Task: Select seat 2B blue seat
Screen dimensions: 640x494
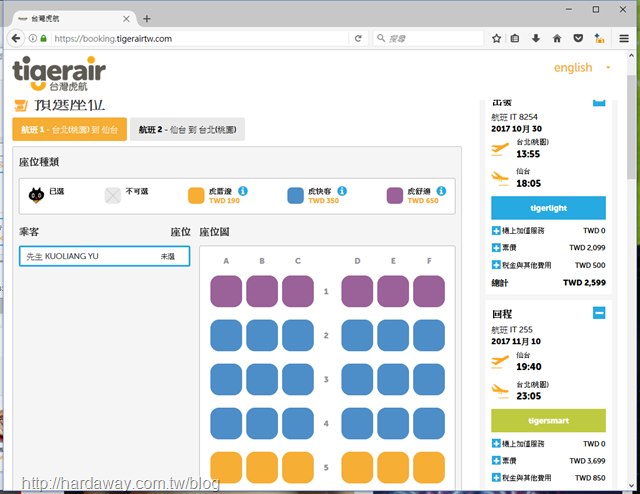Action: point(262,335)
